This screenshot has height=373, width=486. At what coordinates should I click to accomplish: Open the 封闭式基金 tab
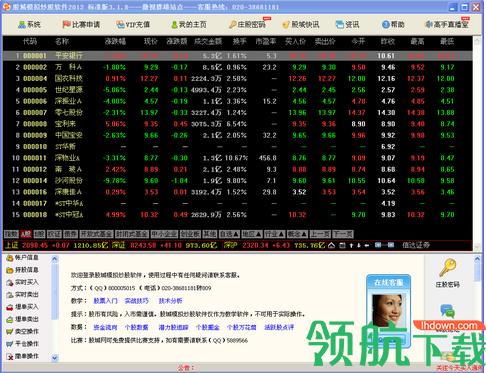point(132,234)
